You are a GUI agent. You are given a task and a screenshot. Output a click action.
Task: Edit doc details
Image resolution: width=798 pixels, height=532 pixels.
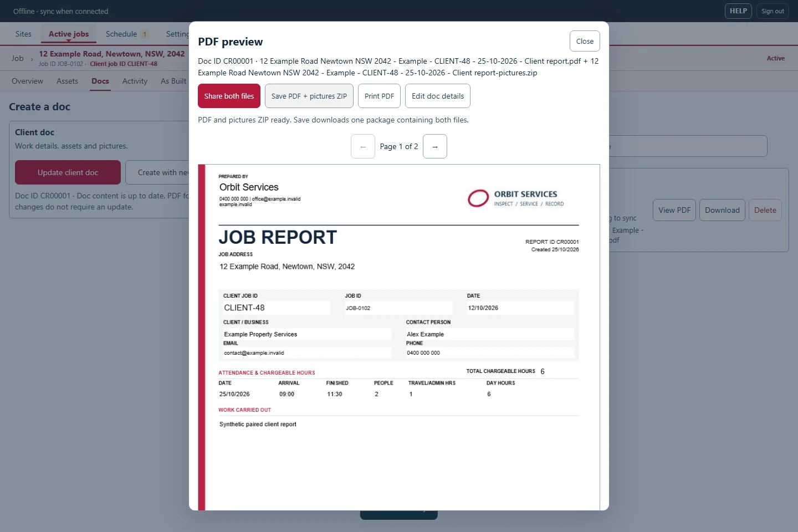coord(438,96)
